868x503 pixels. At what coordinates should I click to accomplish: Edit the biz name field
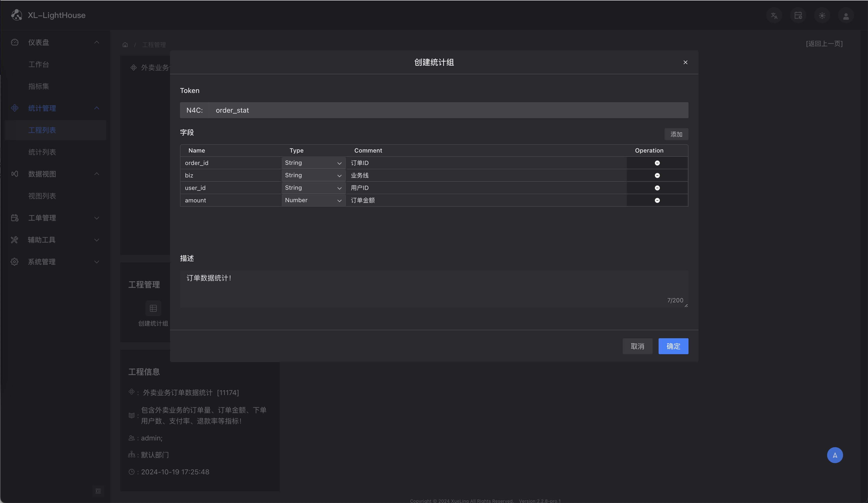231,175
